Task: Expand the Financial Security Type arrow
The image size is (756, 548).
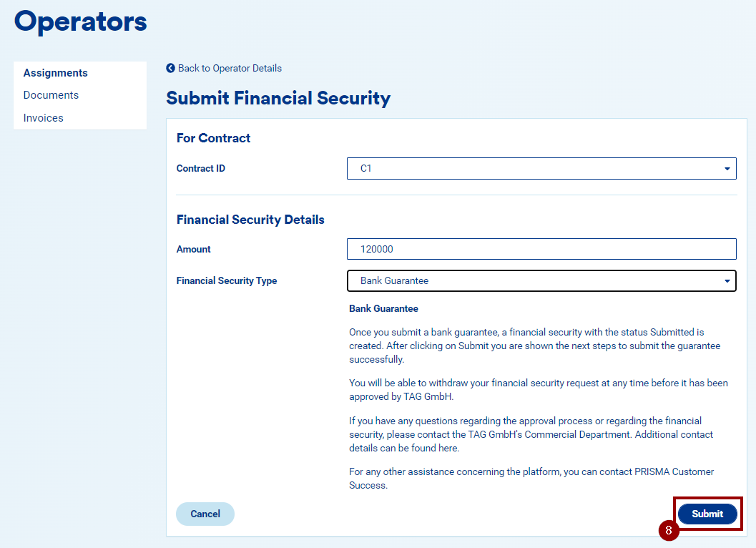Action: 727,281
